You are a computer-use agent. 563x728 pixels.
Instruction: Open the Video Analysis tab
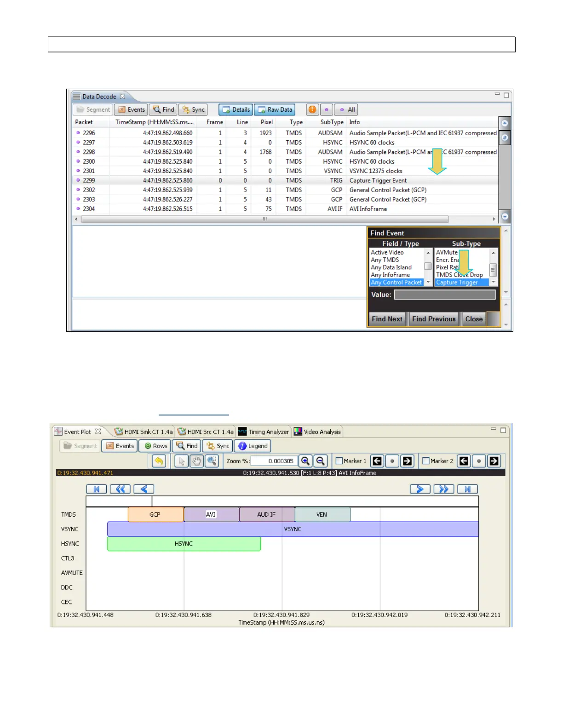pos(317,432)
